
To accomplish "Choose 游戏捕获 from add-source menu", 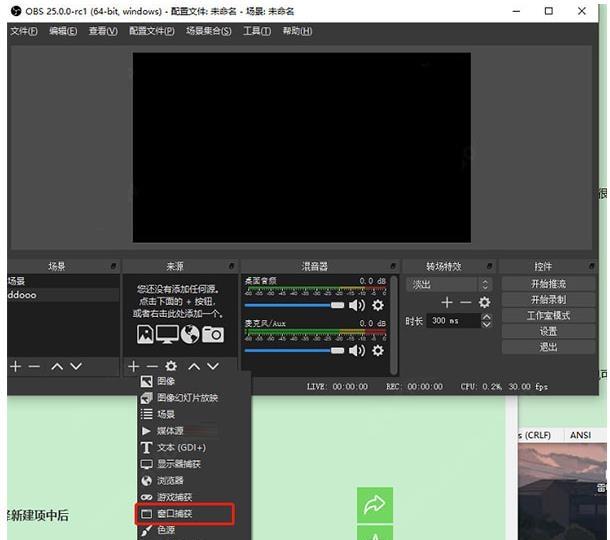I will pos(194,497).
